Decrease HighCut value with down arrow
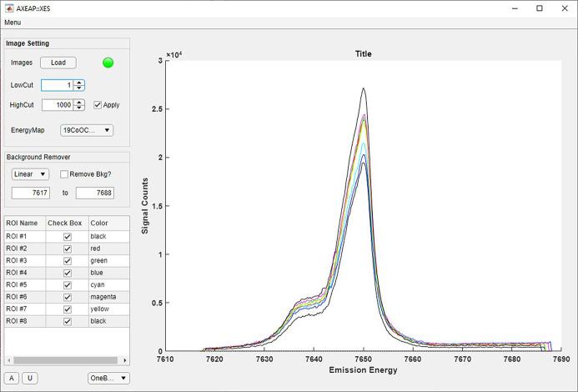Screen dimensions: 578x392 [x=78, y=108]
